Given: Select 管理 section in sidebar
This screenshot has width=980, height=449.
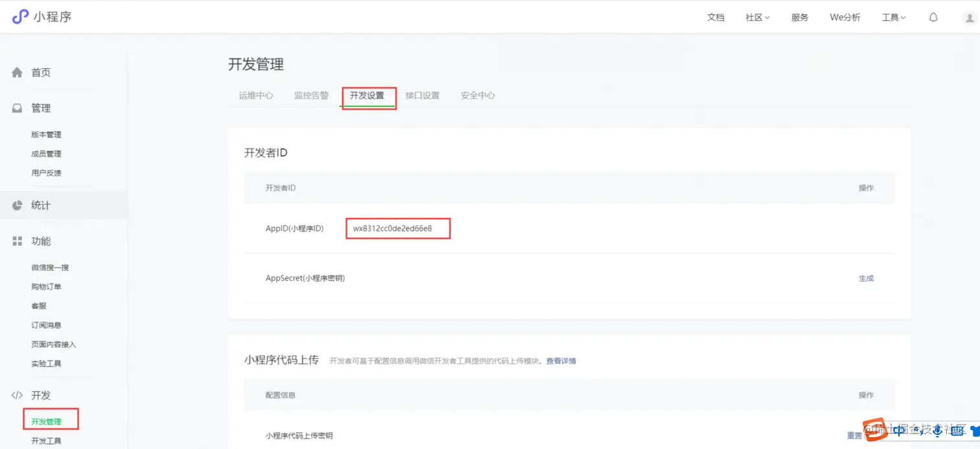Looking at the screenshot, I should [x=41, y=108].
